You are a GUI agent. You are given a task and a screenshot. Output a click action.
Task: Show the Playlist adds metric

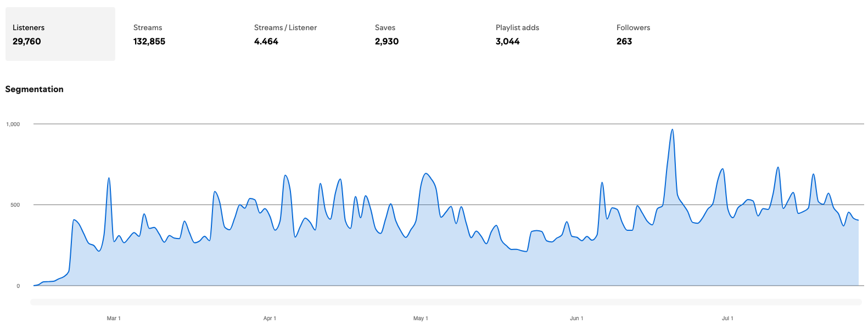pos(544,34)
